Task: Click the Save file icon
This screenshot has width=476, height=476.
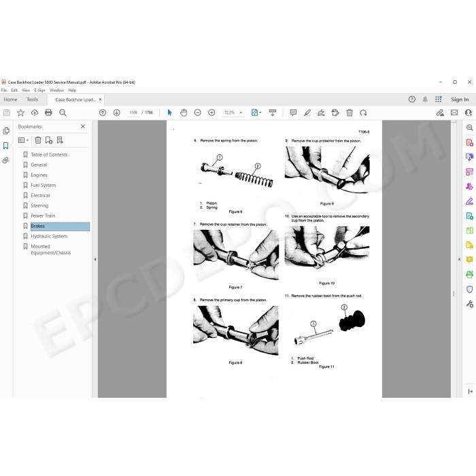Action: 6,113
